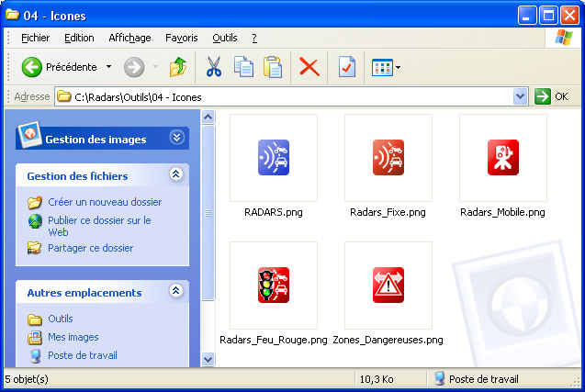Image resolution: width=585 pixels, height=392 pixels.
Task: Collapse the Gestion des images panel
Action: pyautogui.click(x=177, y=138)
